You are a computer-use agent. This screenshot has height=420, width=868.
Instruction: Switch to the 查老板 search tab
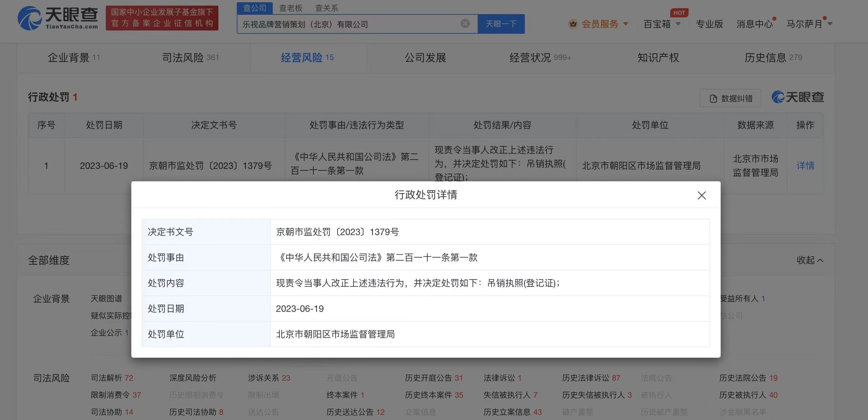pos(290,8)
